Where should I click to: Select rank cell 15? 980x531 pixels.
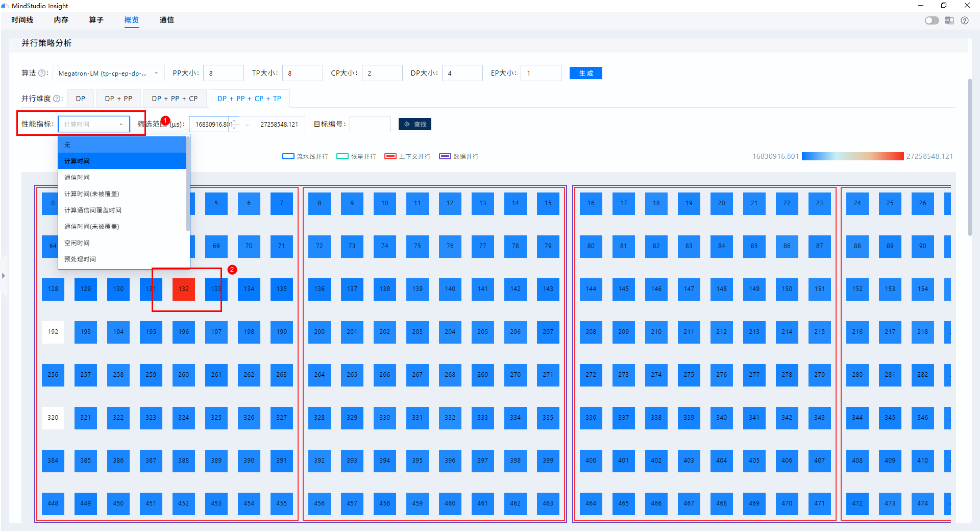click(x=548, y=203)
